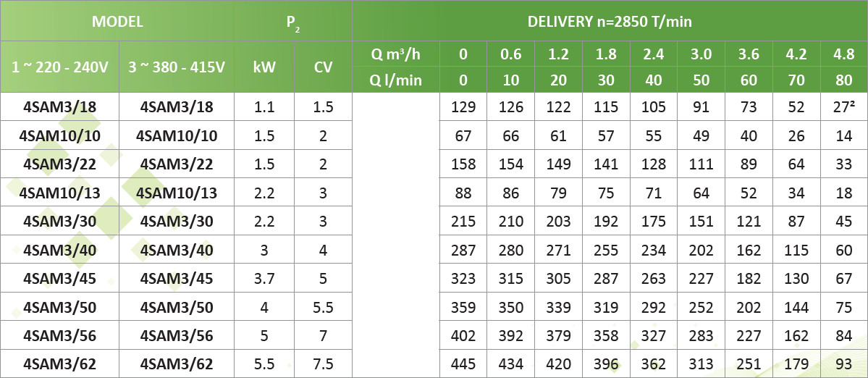Image resolution: width=868 pixels, height=378 pixels.
Task: Click the MODEL column header
Action: coord(117,22)
